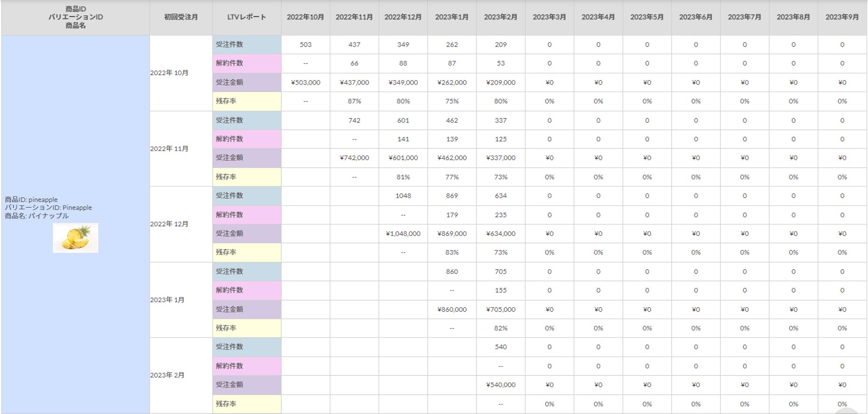Click order amount ¥860,000
Image resolution: width=868 pixels, height=414 pixels.
[x=452, y=310]
